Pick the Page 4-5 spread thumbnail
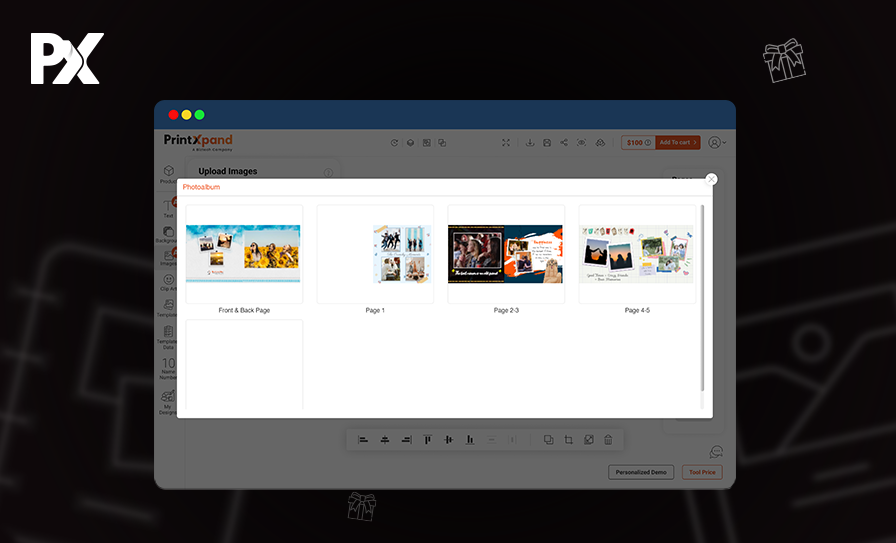This screenshot has width=896, height=543. click(x=637, y=254)
